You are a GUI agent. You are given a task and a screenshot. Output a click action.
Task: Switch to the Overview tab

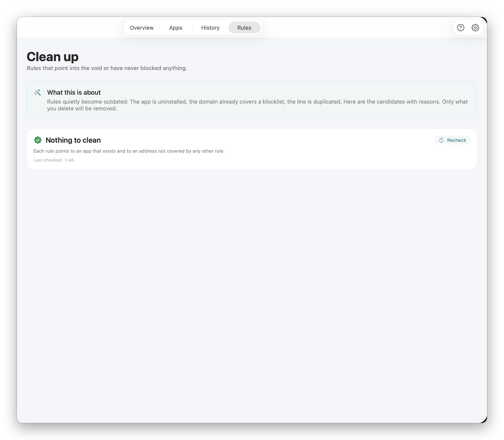142,28
